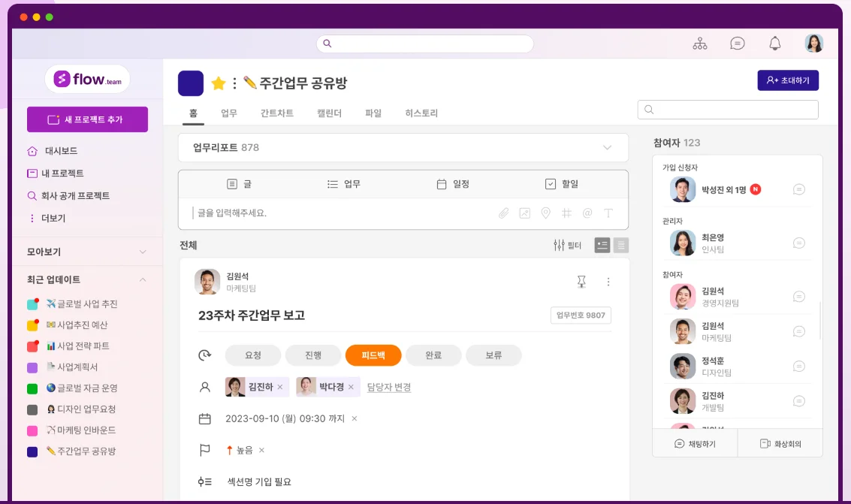Collapse the 업무리포트 878 section
Screen dimensions: 851x504
coord(608,147)
